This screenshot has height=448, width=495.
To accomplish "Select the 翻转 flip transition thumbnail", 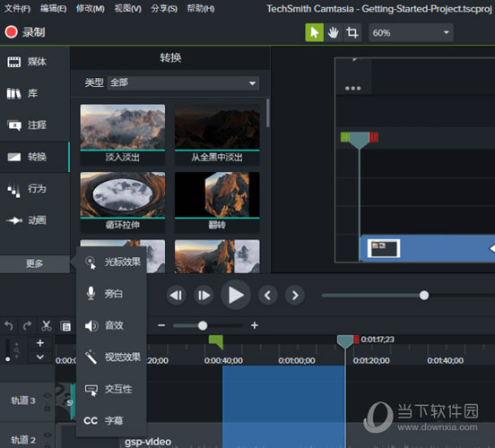I will coord(217,202).
